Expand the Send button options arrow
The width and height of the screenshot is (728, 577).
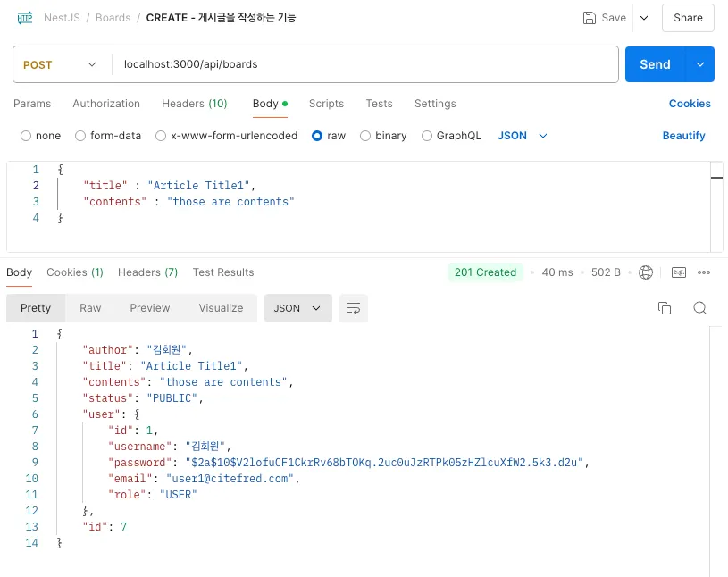coord(699,64)
